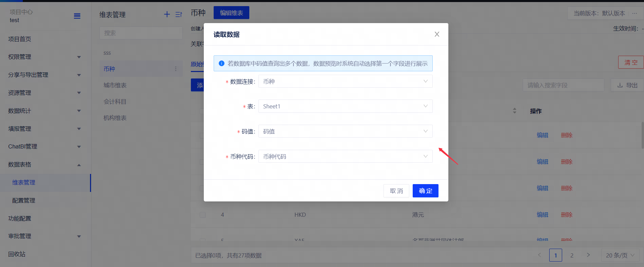Click the sort arrows icon in table header

click(x=514, y=111)
